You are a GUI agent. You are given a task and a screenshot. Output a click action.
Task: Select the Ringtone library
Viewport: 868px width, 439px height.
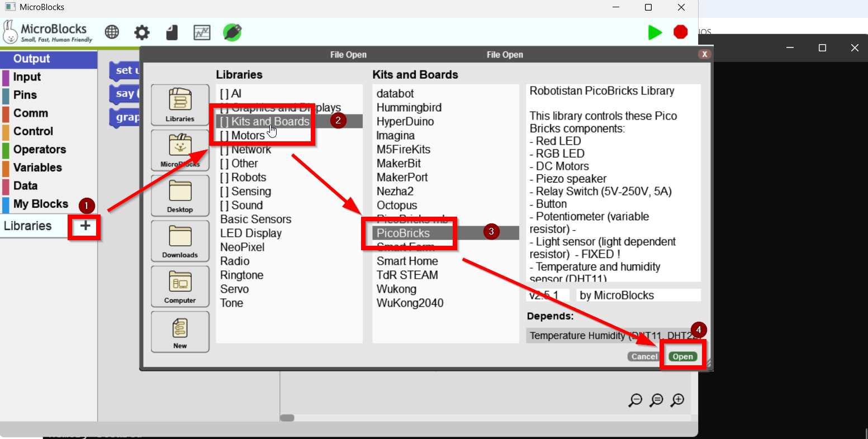[290, 275]
